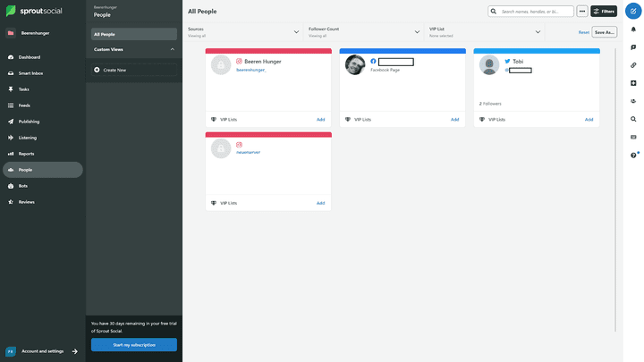Click the Save As button

coord(604,32)
